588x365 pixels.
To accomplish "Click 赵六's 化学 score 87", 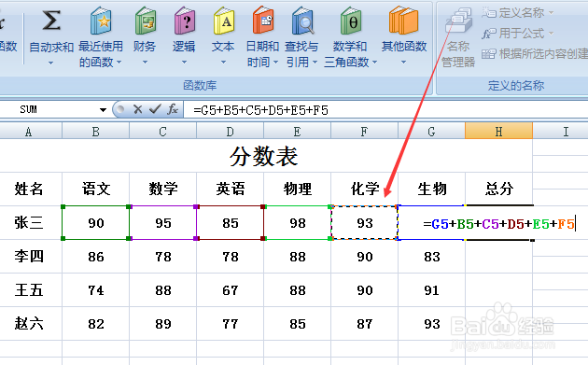I will [x=365, y=324].
